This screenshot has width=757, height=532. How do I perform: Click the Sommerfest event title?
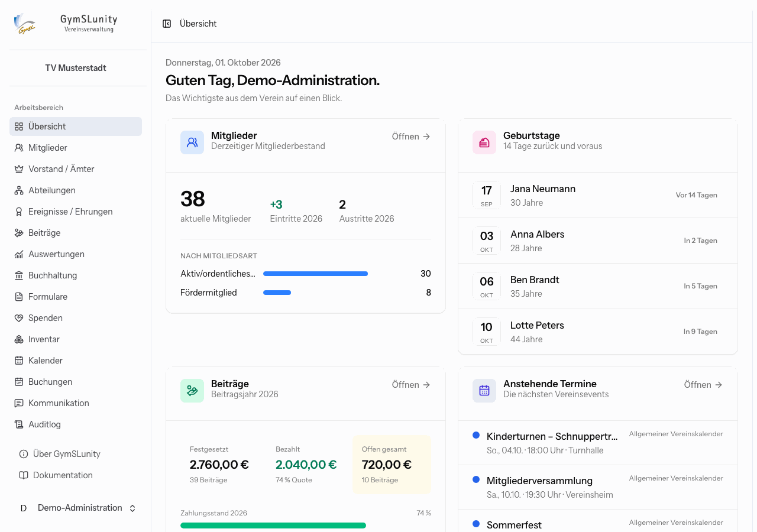click(x=514, y=525)
